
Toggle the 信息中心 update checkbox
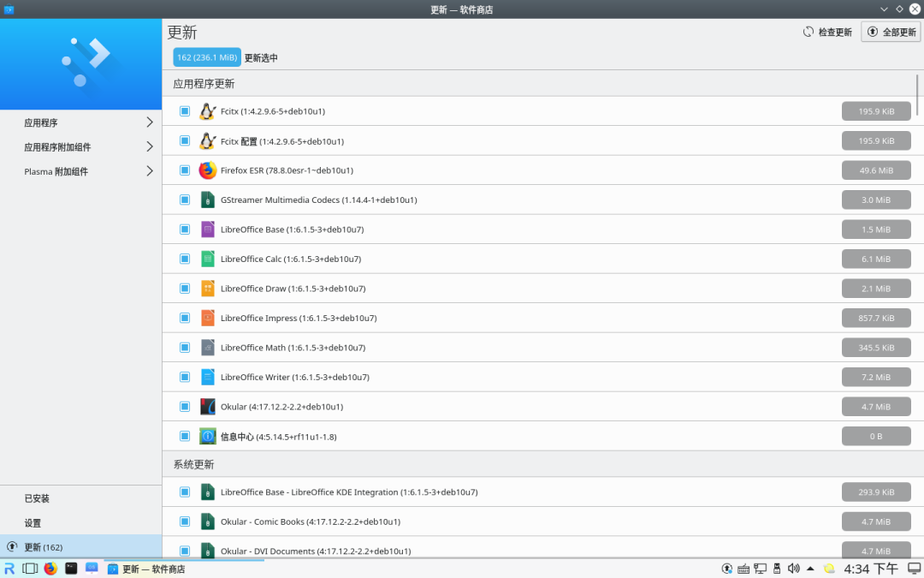pos(185,437)
